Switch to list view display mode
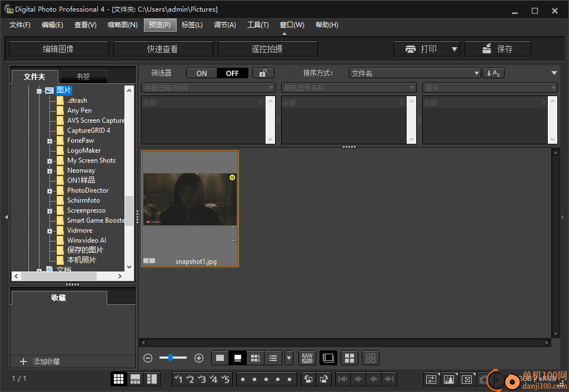Image resolution: width=569 pixels, height=392 pixels. [x=273, y=358]
